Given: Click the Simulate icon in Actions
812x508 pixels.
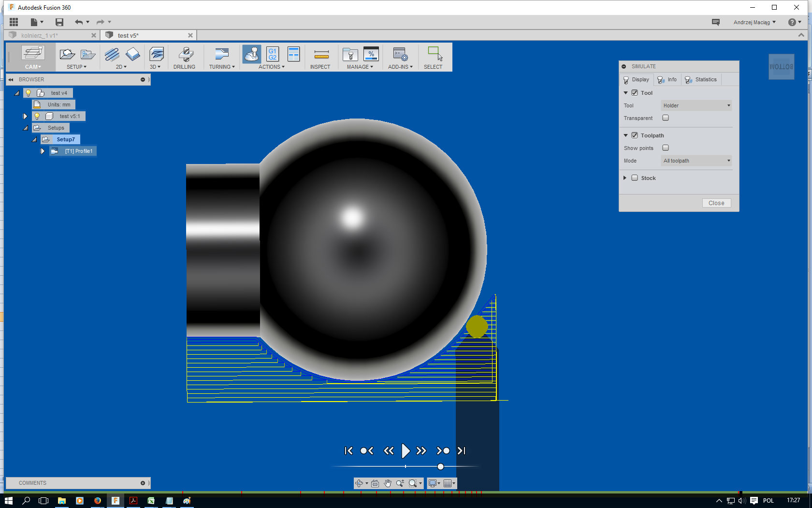Looking at the screenshot, I should coord(252,54).
